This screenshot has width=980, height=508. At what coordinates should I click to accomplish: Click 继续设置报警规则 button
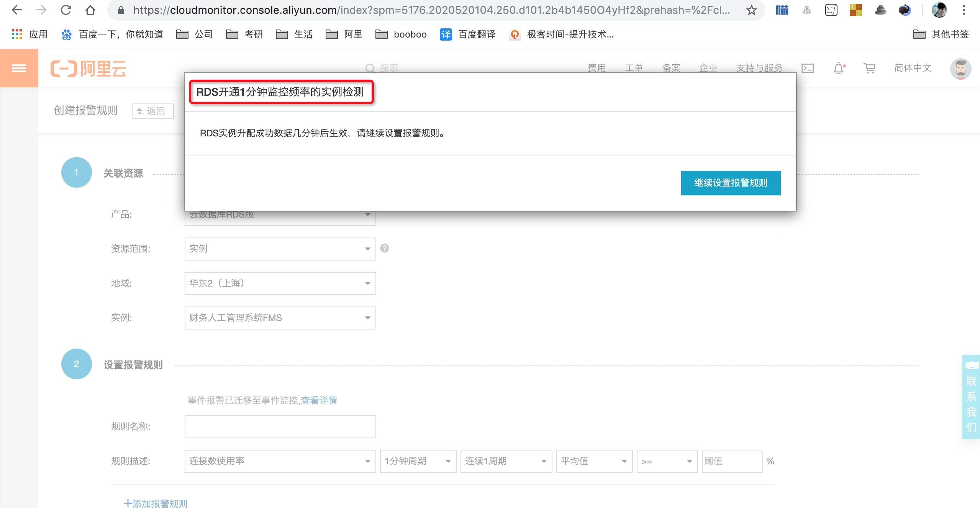click(731, 183)
